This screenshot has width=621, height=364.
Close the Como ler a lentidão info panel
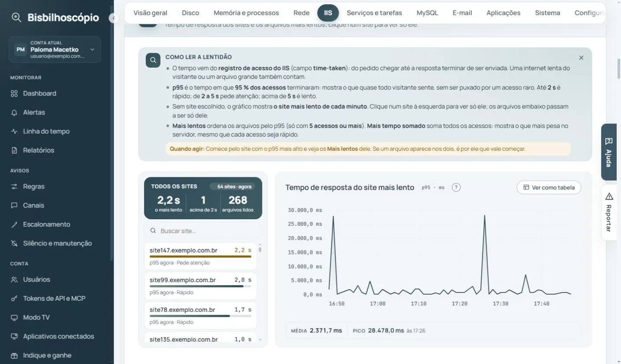(581, 58)
